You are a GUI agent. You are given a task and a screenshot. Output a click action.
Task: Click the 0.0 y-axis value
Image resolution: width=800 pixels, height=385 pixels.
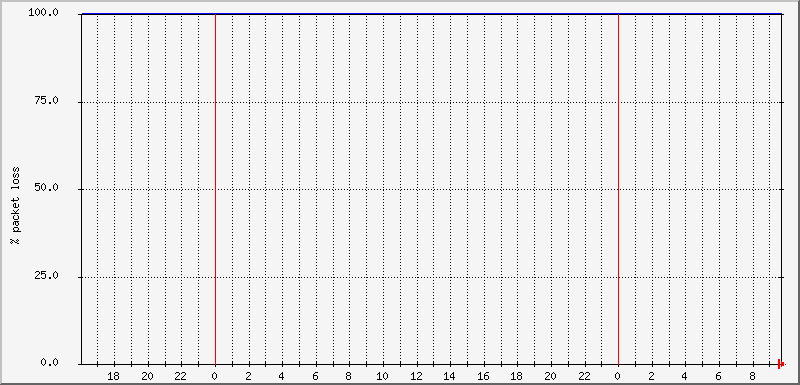pyautogui.click(x=51, y=363)
